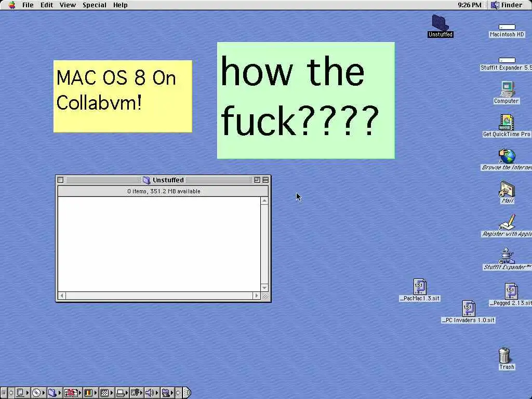Open the Help menu
The image size is (532, 399).
[x=120, y=5]
